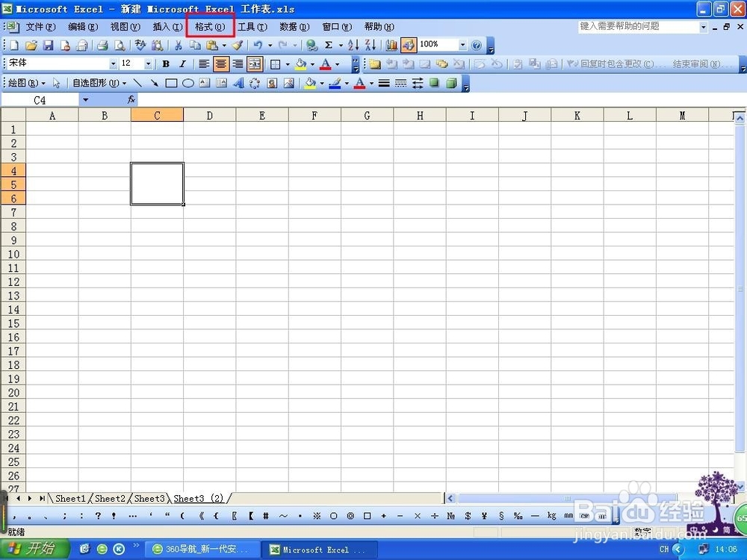Screen dimensions: 747x560
Task: Open Dash Style options icon
Action: coord(400,84)
